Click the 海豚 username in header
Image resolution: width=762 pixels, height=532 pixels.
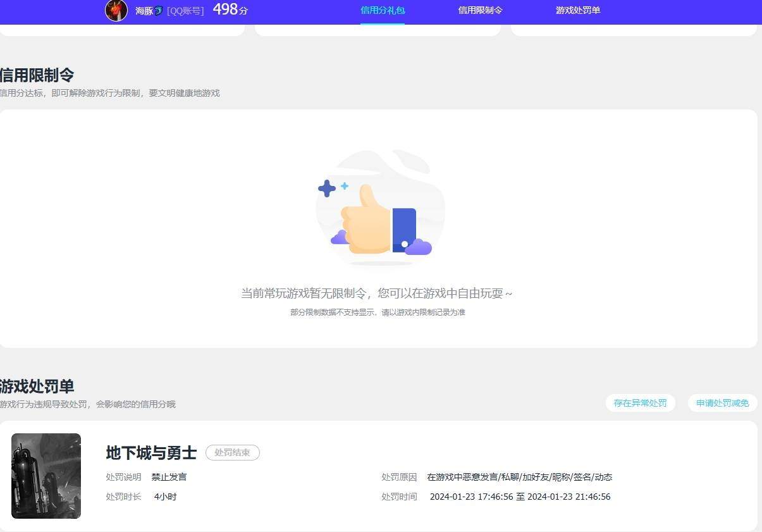[x=144, y=11]
